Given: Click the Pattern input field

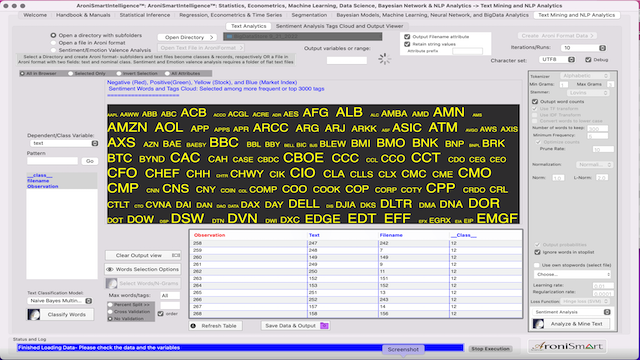Looking at the screenshot, I should 52,161.
